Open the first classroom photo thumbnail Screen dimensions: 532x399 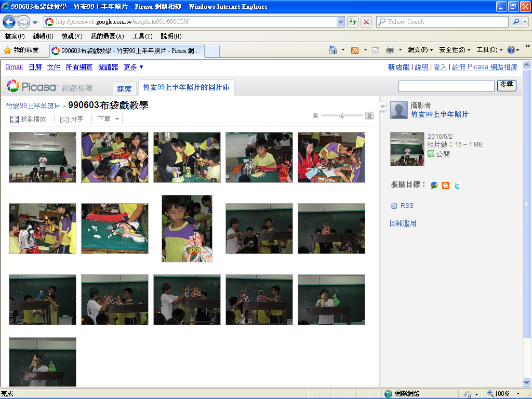[x=43, y=157]
